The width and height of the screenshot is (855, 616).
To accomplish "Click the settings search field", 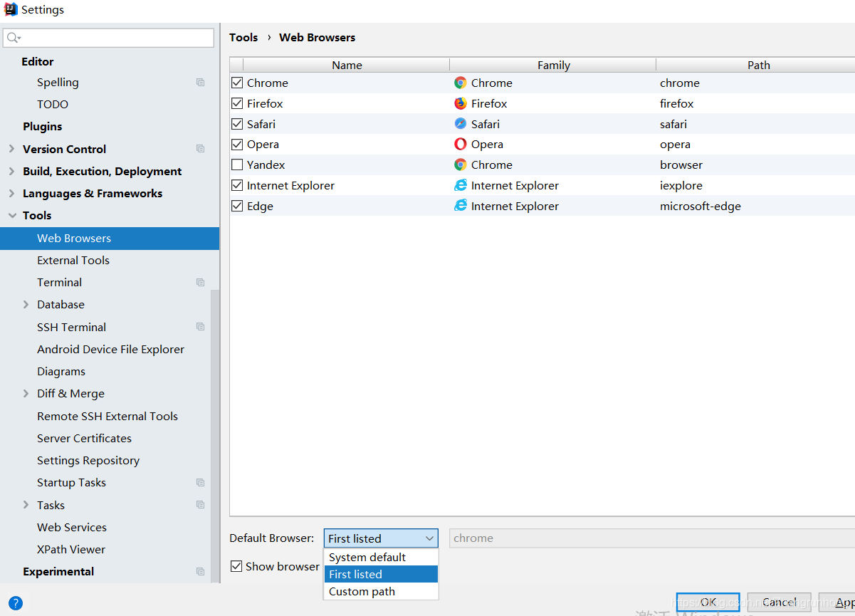I will [108, 38].
